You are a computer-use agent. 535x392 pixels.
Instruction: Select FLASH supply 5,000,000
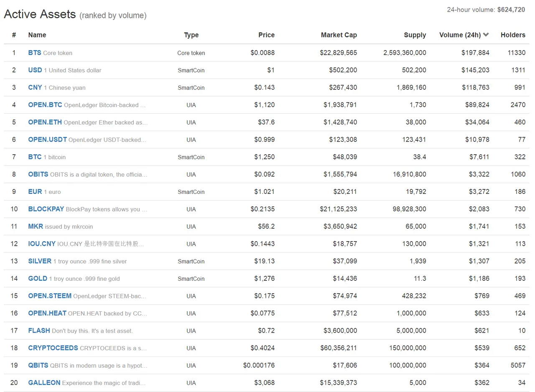411,331
